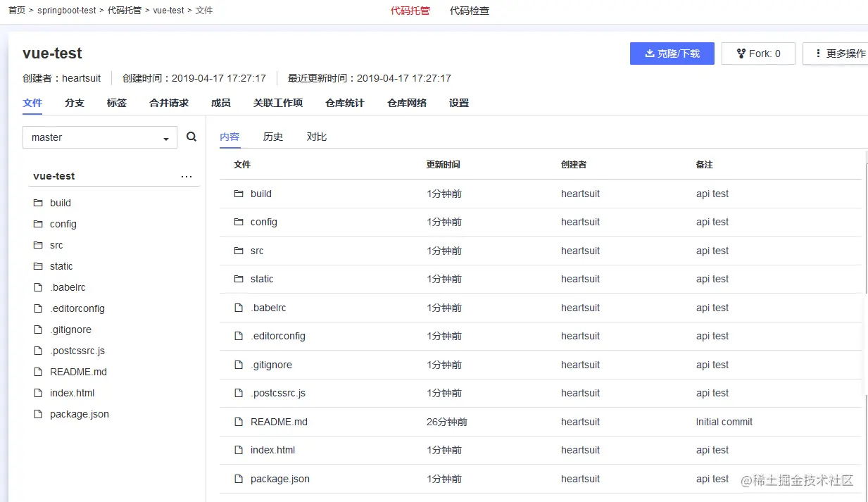868x502 pixels.
Task: Click the .gitignore file icon in the left tree
Action: coord(38,330)
